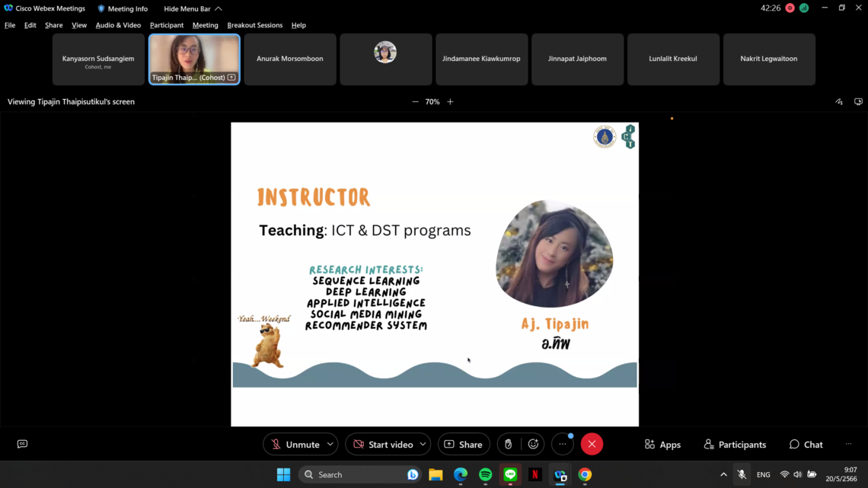Click the annotate pen icon
The height and width of the screenshot is (488, 868).
[839, 102]
